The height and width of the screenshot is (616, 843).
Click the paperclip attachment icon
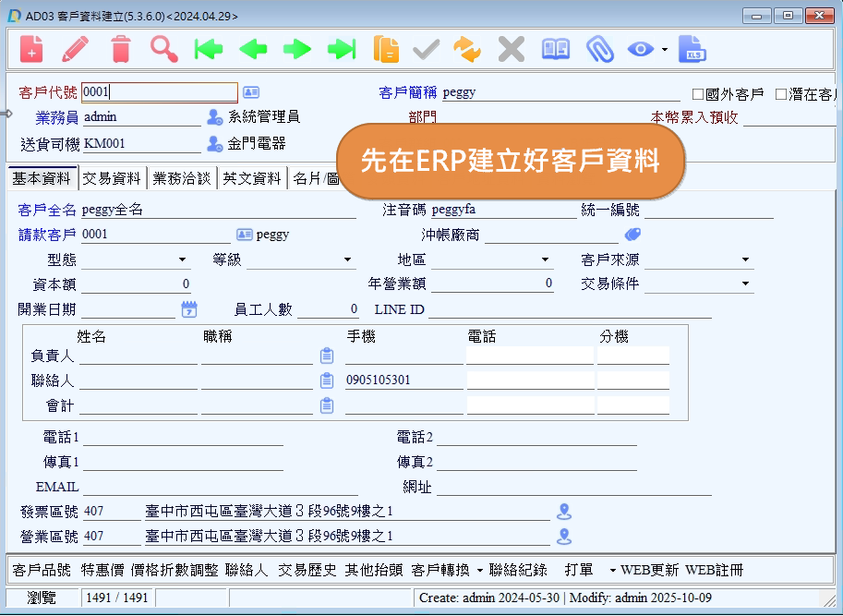[599, 49]
